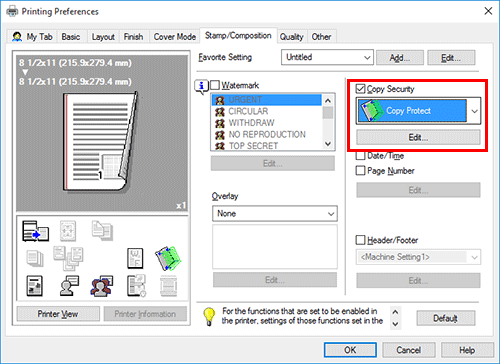This screenshot has width=500, height=364.
Task: Click the printer output icon in the settings panel
Action: pyautogui.click(x=35, y=231)
